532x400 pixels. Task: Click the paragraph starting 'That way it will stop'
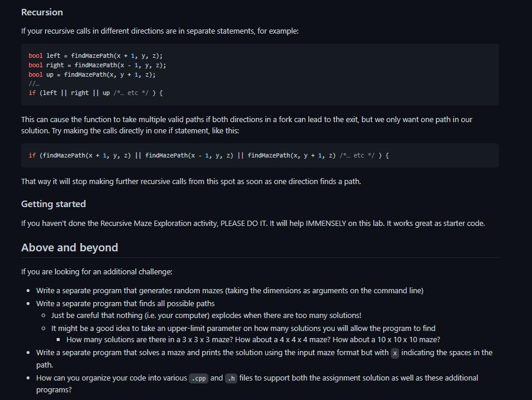point(191,181)
